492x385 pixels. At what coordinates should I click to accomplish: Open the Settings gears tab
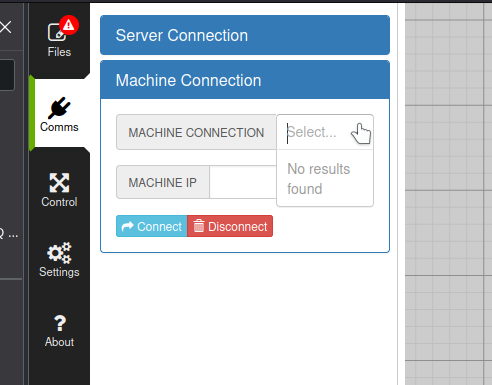pos(59,260)
